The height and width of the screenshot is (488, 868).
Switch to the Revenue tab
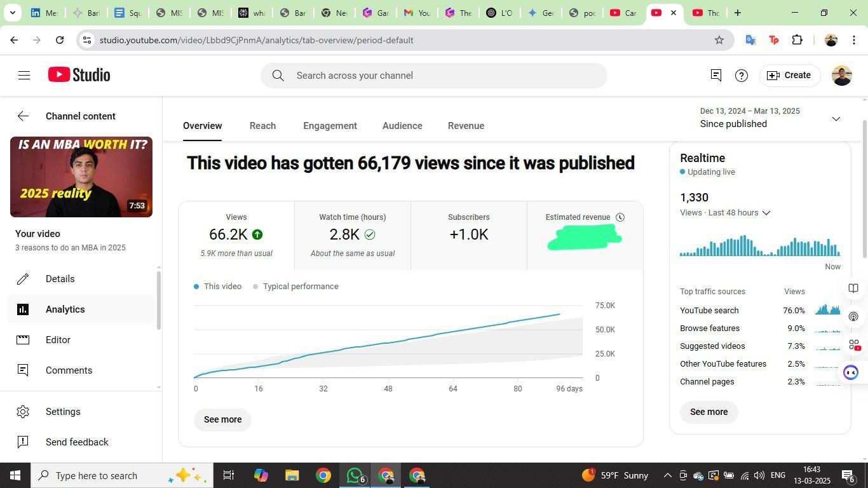(x=466, y=126)
